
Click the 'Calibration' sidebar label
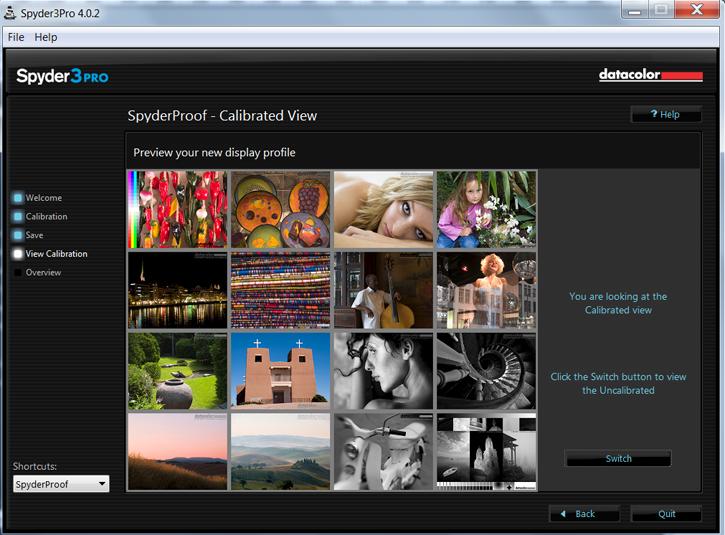46,216
